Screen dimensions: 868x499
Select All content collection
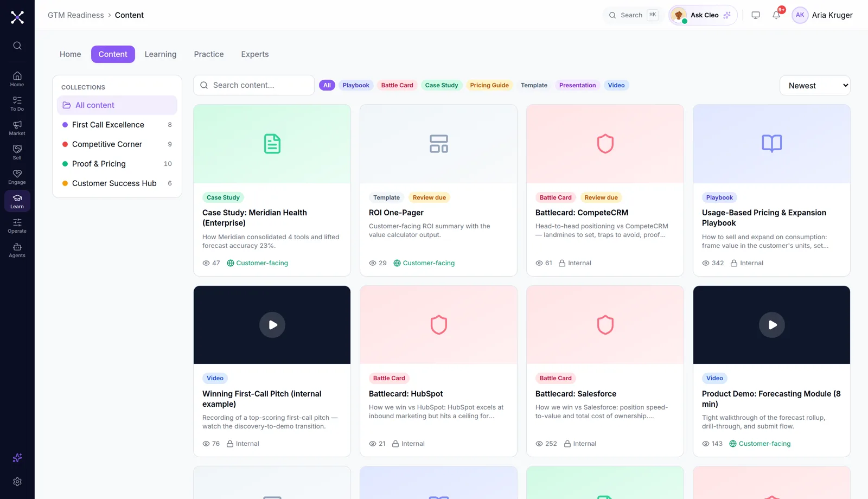click(117, 105)
